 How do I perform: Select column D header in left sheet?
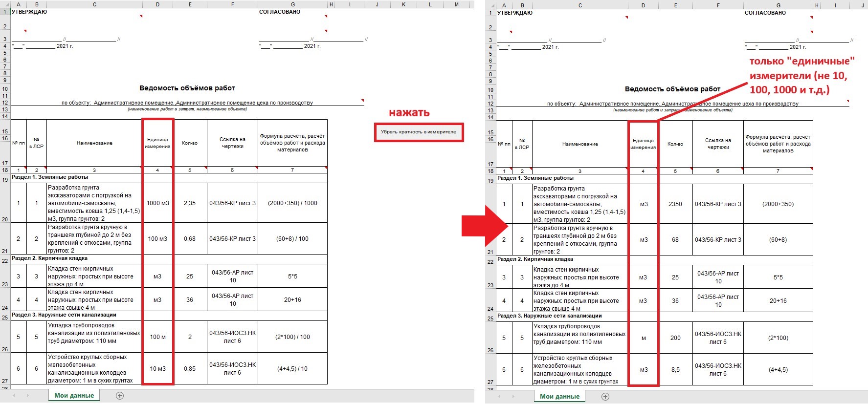(x=157, y=4)
